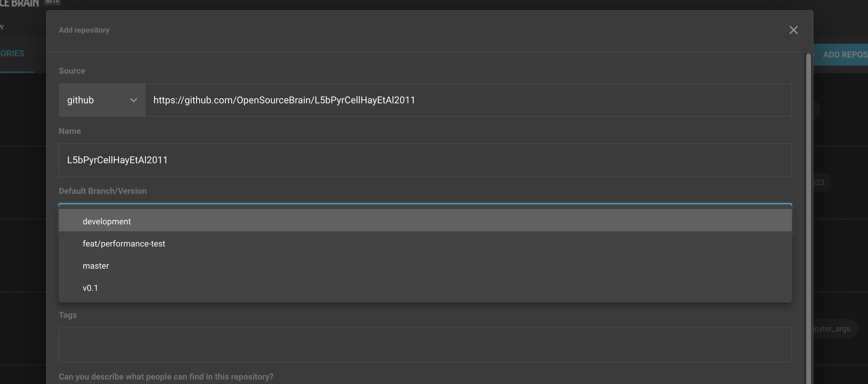Image resolution: width=868 pixels, height=384 pixels.
Task: Click the 'Add repository' dialog title
Action: (x=84, y=30)
